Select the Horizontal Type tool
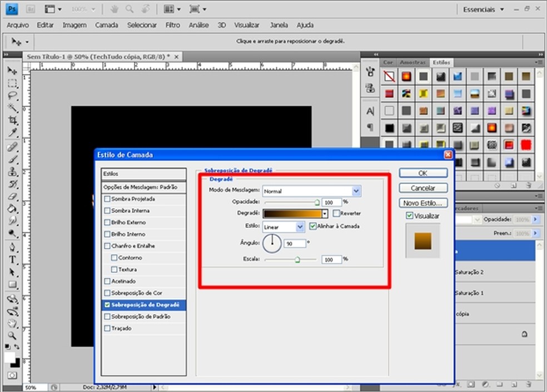Viewport: 547px width, 392px height. (12, 260)
